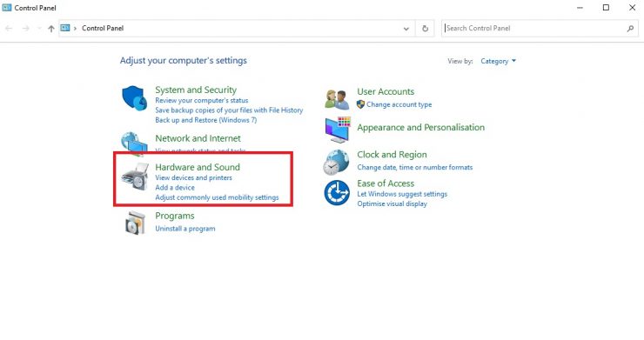The height and width of the screenshot is (340, 644).
Task: Click Change account type link
Action: tap(399, 104)
